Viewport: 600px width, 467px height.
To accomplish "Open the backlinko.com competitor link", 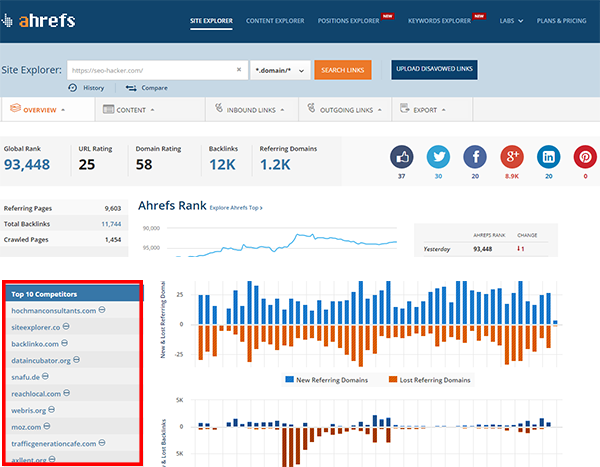I will (39, 343).
